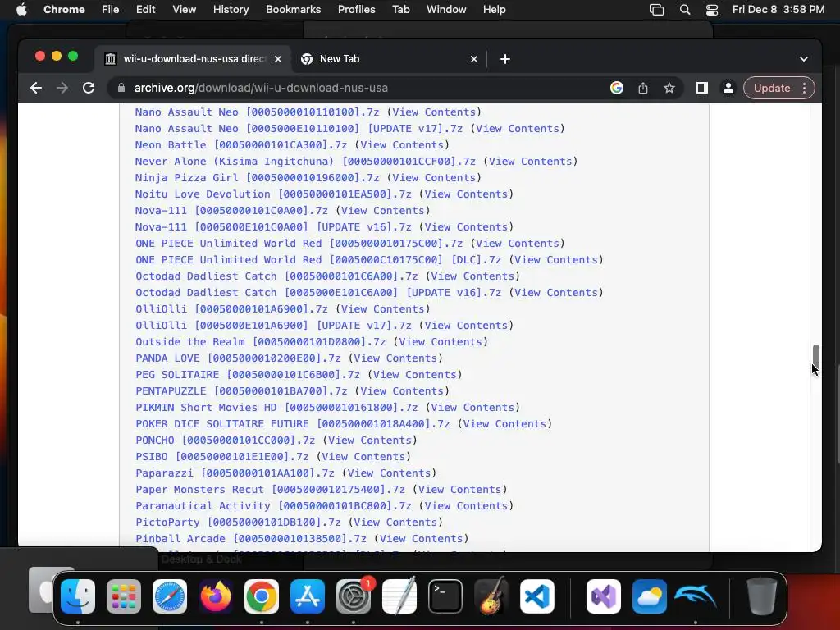Viewport: 840px width, 630px height.
Task: Click the date and time in menu bar
Action: pos(778,10)
